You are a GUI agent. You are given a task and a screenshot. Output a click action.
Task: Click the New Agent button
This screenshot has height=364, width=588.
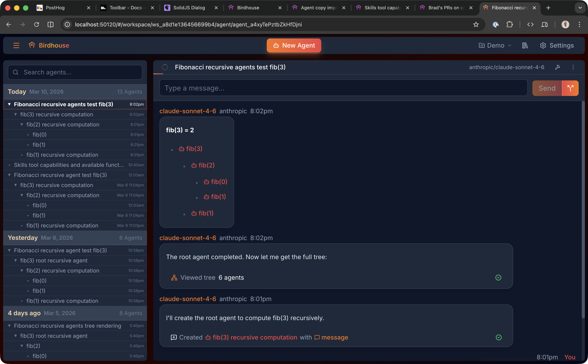coord(294,45)
